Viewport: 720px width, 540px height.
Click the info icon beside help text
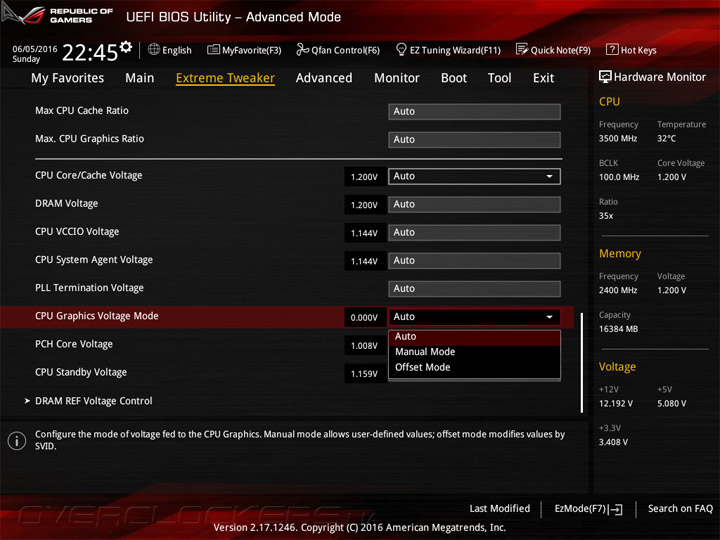click(x=17, y=441)
